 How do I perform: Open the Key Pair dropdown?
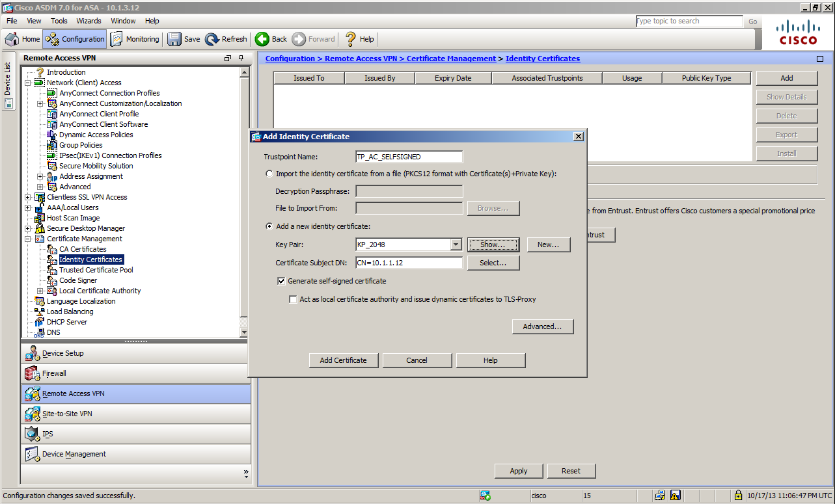456,245
